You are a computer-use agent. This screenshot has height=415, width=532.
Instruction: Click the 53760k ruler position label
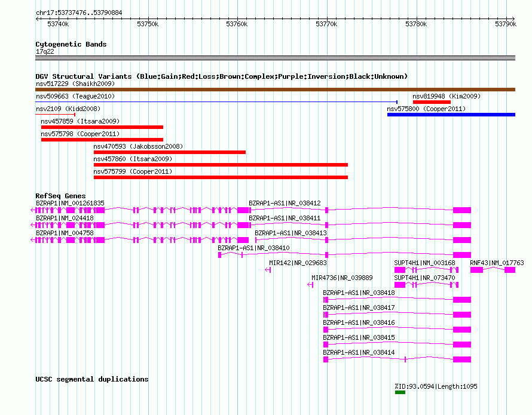tap(237, 24)
